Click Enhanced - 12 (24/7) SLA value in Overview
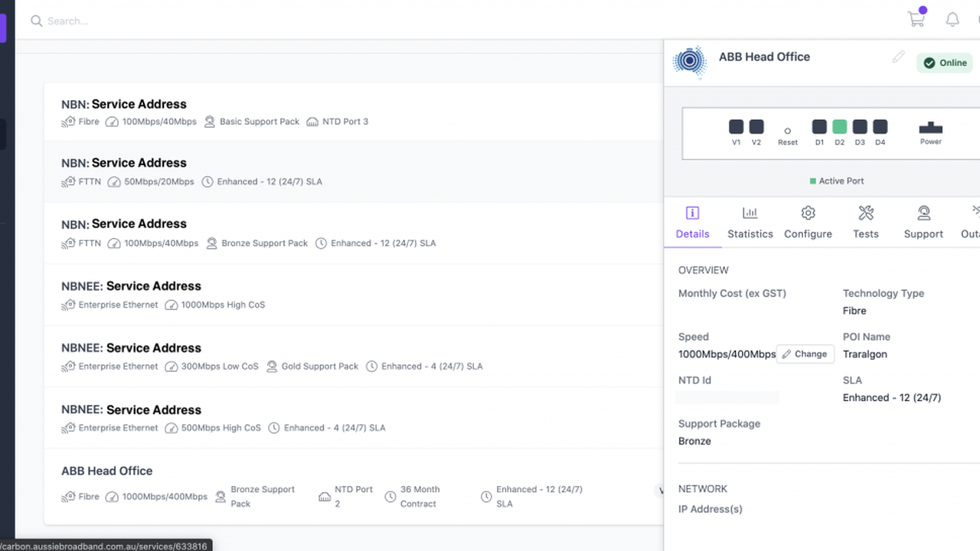Screen dimensions: 980x551 pyautogui.click(x=892, y=398)
